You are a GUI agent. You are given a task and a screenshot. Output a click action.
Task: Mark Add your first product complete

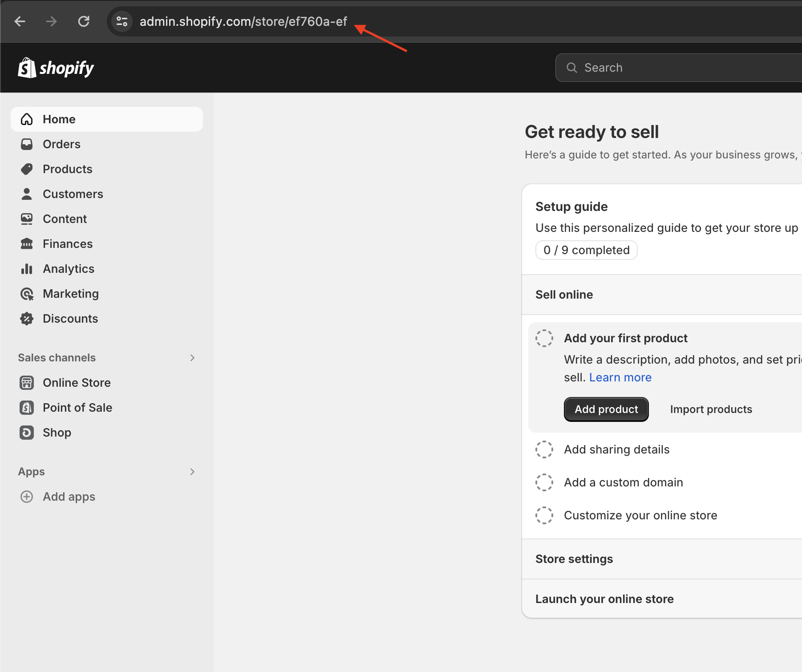click(x=544, y=338)
